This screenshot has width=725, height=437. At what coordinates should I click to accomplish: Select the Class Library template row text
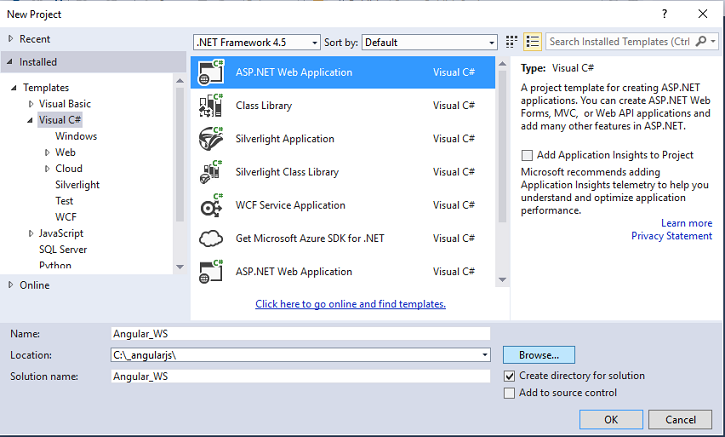[264, 105]
